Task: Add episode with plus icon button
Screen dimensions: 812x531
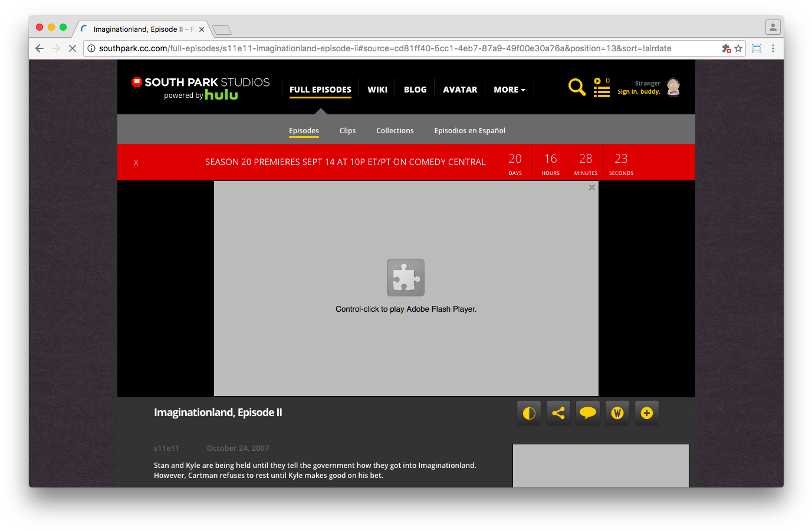Action: point(647,413)
